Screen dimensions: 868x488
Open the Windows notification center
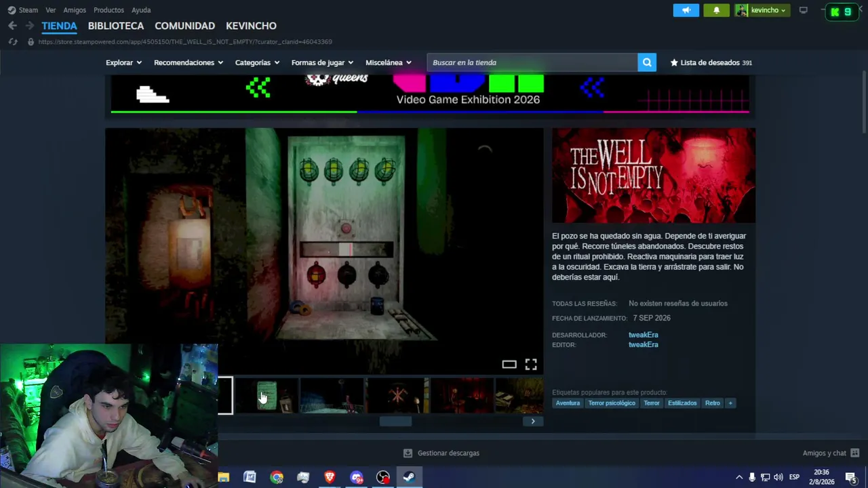pos(851,477)
